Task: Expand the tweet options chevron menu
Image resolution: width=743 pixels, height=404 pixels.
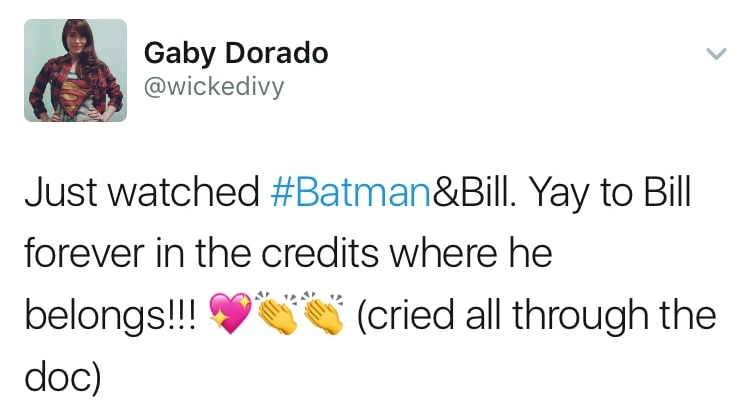Action: pyautogui.click(x=713, y=53)
